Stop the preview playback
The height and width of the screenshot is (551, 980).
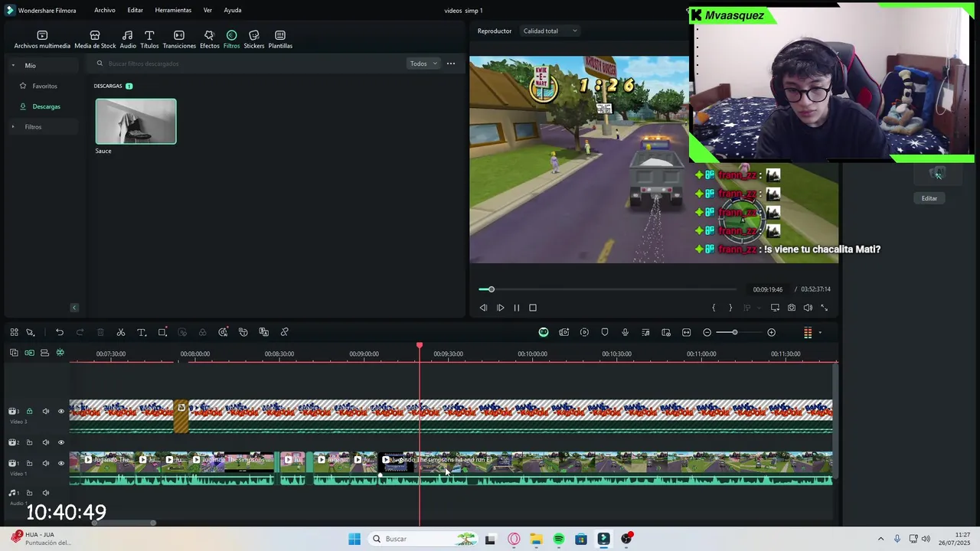(x=533, y=308)
